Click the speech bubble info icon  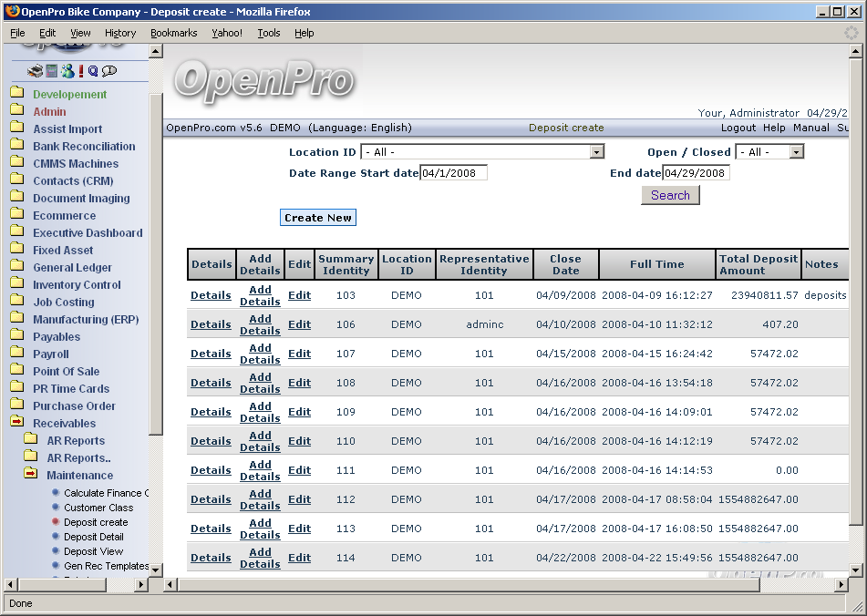click(109, 71)
